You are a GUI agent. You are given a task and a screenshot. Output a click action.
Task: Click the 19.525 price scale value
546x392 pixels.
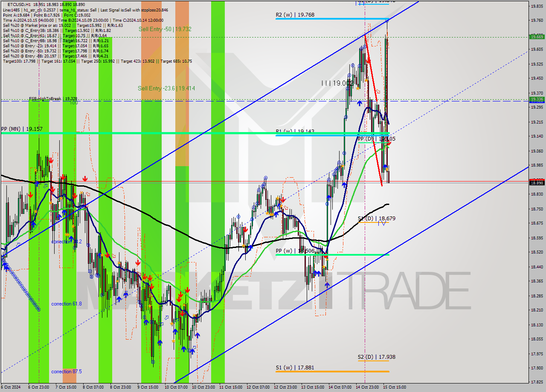pyautogui.click(x=537, y=64)
